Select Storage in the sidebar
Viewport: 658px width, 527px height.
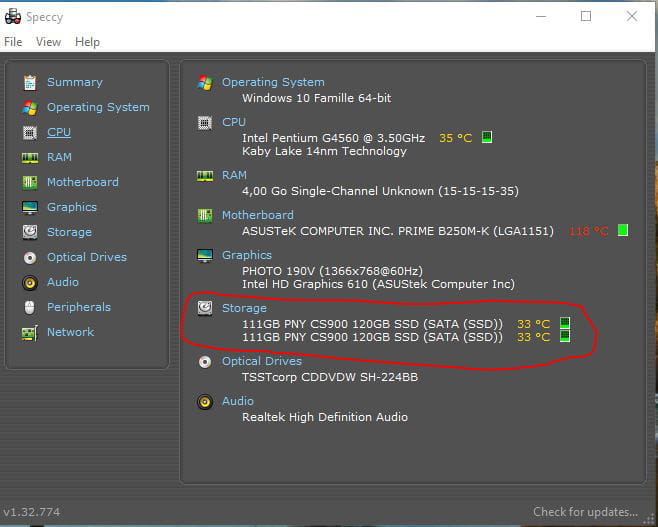69,232
